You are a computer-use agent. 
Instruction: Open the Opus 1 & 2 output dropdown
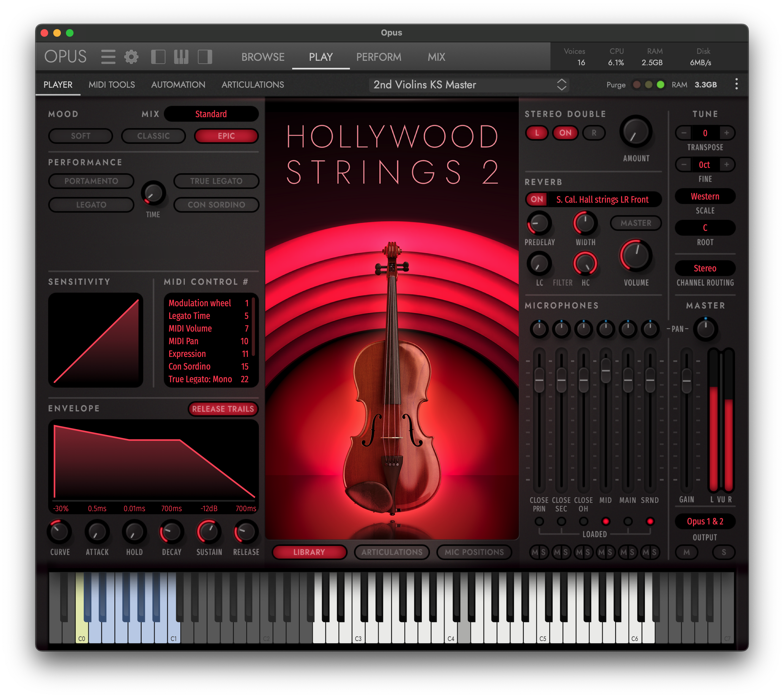[705, 521]
